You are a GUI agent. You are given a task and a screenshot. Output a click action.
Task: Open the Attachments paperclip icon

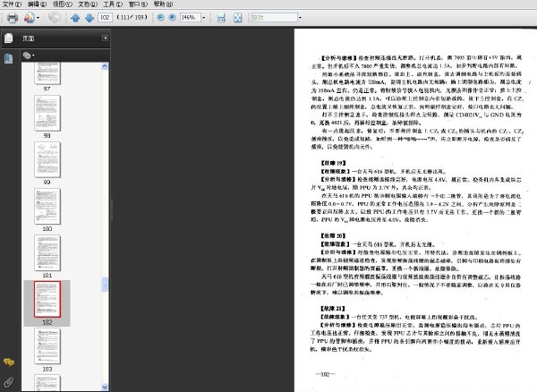(9, 382)
